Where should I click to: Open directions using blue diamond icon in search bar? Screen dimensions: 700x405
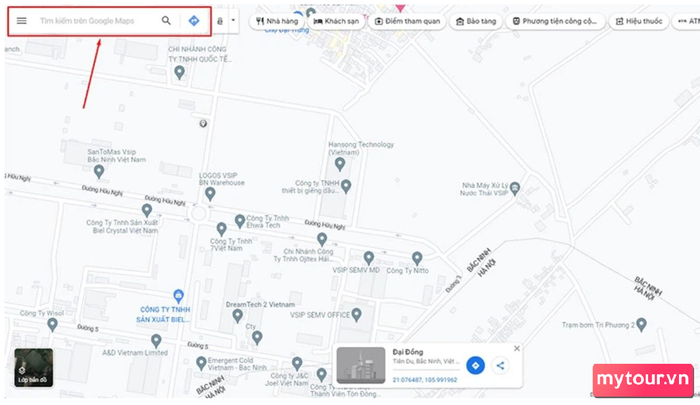click(194, 21)
